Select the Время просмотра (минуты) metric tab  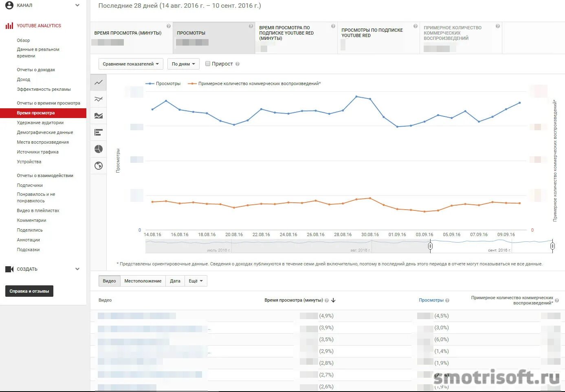pyautogui.click(x=132, y=38)
